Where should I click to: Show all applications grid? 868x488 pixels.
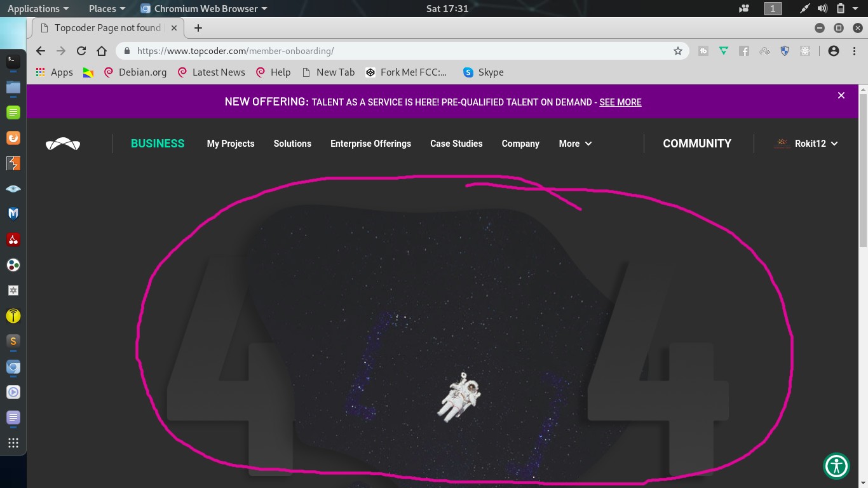pos(13,443)
